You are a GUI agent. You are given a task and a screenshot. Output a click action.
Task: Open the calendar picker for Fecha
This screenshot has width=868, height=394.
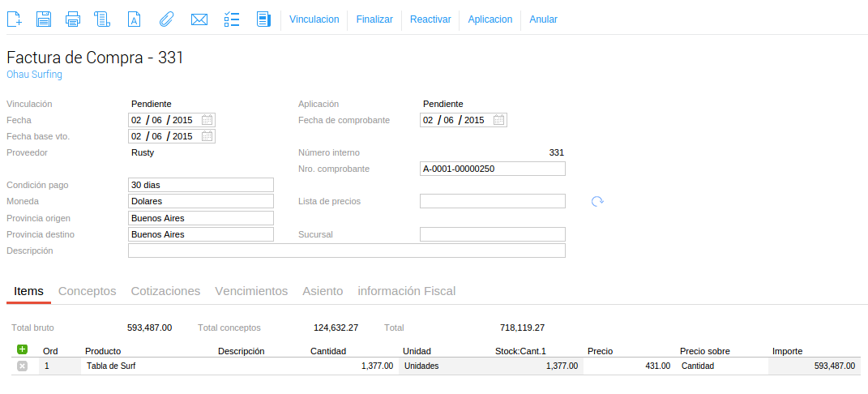[x=207, y=119]
